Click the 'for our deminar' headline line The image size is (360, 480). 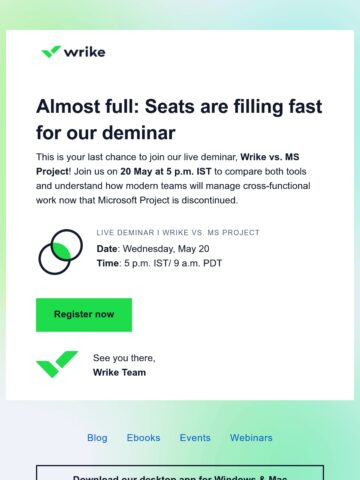[106, 133]
